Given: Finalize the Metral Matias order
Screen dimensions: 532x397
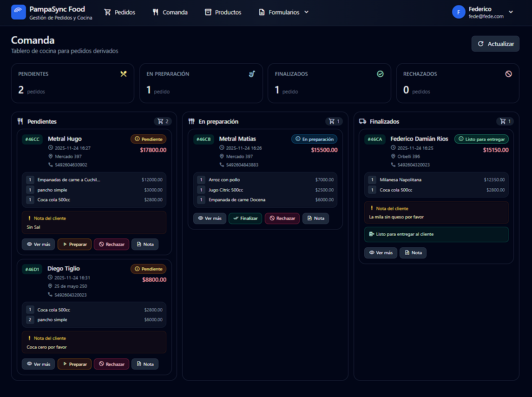Looking at the screenshot, I should pyautogui.click(x=245, y=218).
